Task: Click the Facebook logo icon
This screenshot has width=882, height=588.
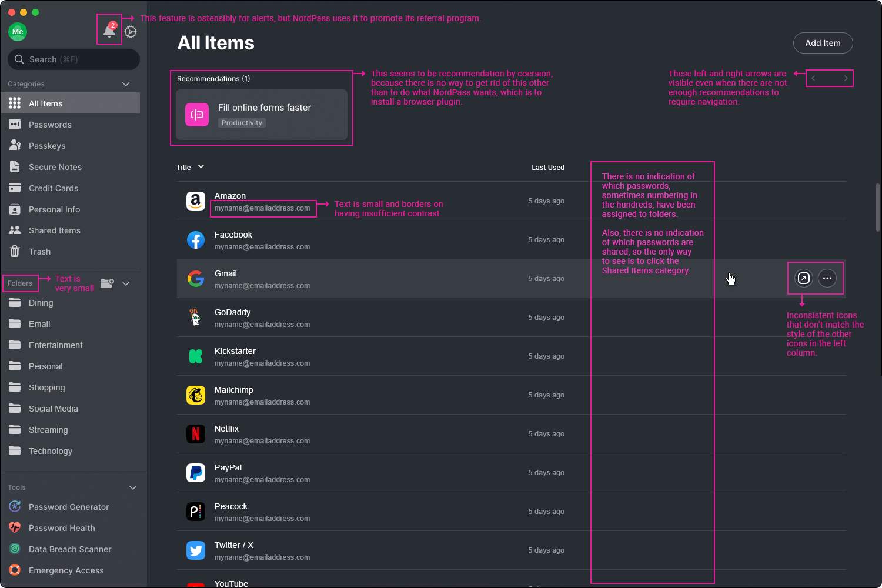Action: [x=196, y=240]
